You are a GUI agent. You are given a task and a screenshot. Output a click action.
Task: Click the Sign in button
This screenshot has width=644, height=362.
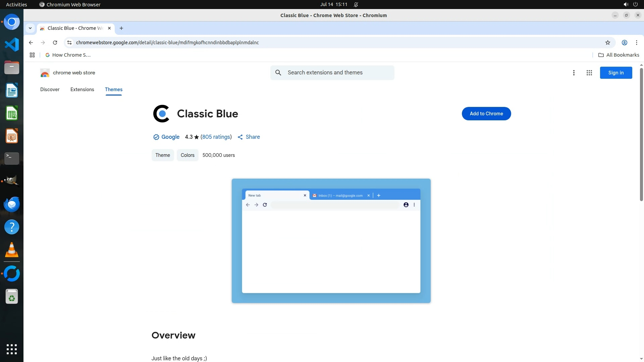615,73
